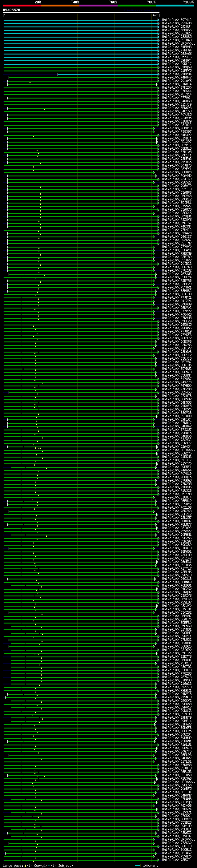Select the UniRef100_C9N1R4 label
The image size is (197, 868).
177,419
